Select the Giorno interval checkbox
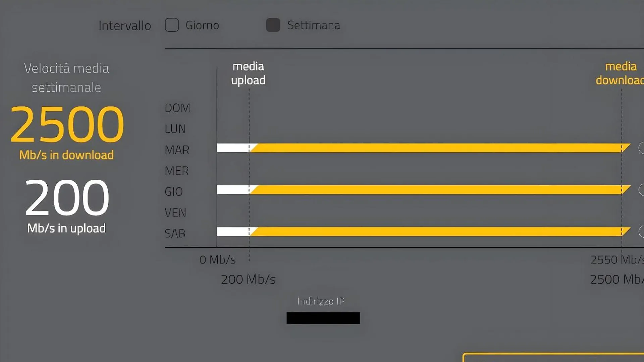 coord(172,25)
